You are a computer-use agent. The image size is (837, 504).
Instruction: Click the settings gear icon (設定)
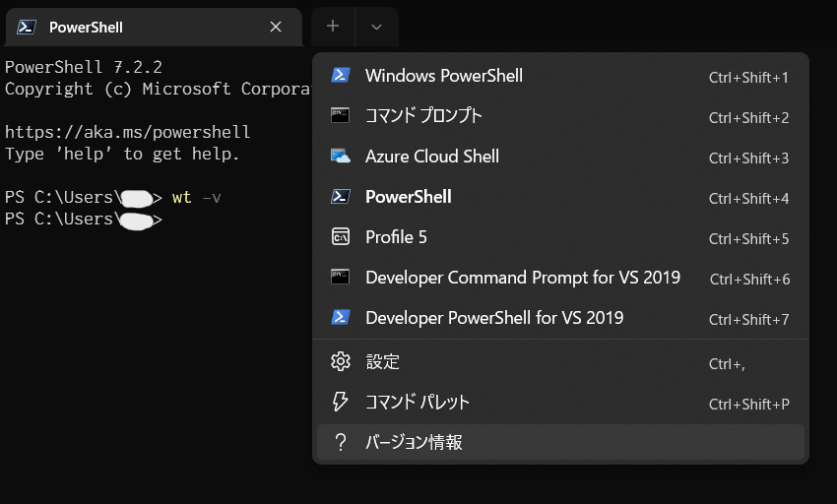tap(341, 361)
